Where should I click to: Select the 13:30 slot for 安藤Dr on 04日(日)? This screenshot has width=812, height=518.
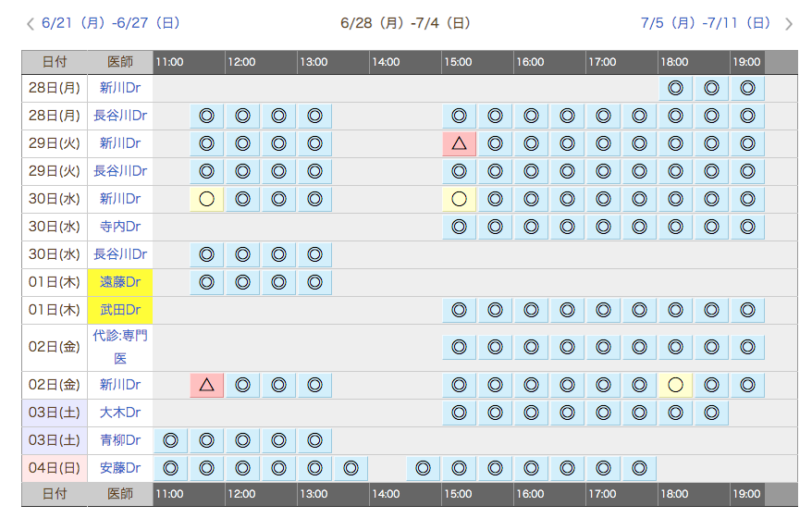351,468
